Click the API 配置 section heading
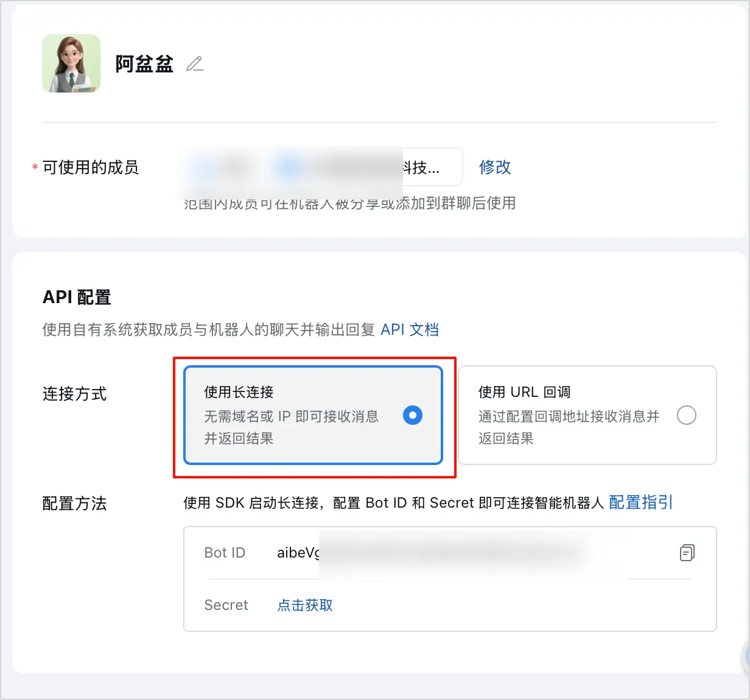The image size is (750, 700). [77, 297]
